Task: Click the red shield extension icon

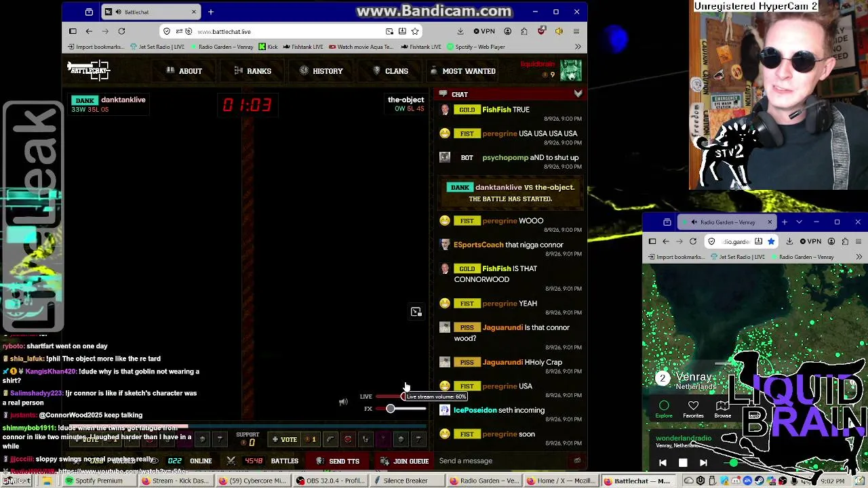Action: [x=541, y=31]
